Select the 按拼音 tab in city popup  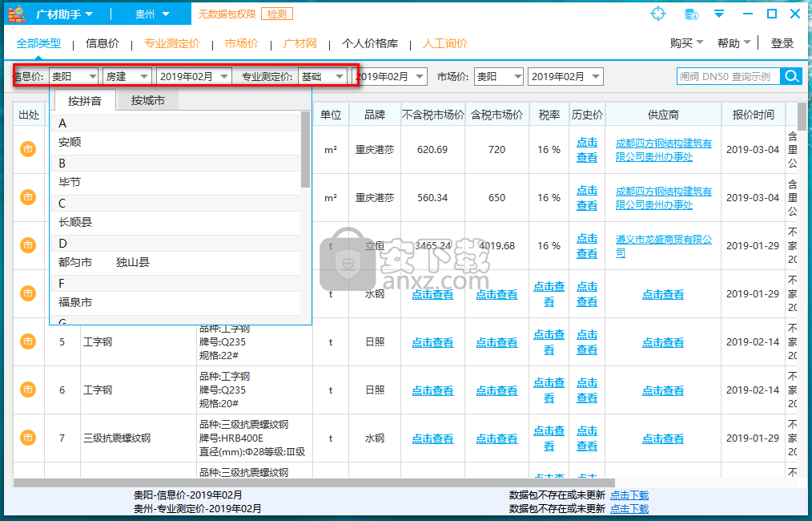tap(84, 100)
